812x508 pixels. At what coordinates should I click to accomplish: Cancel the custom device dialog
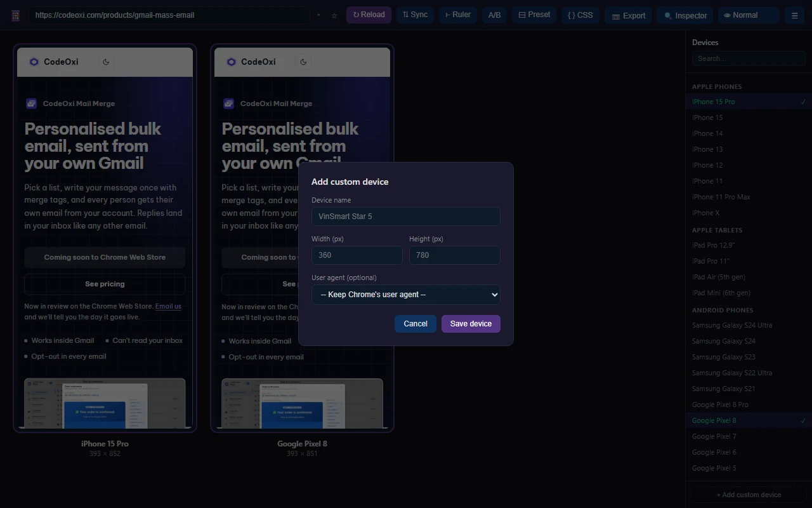click(416, 324)
